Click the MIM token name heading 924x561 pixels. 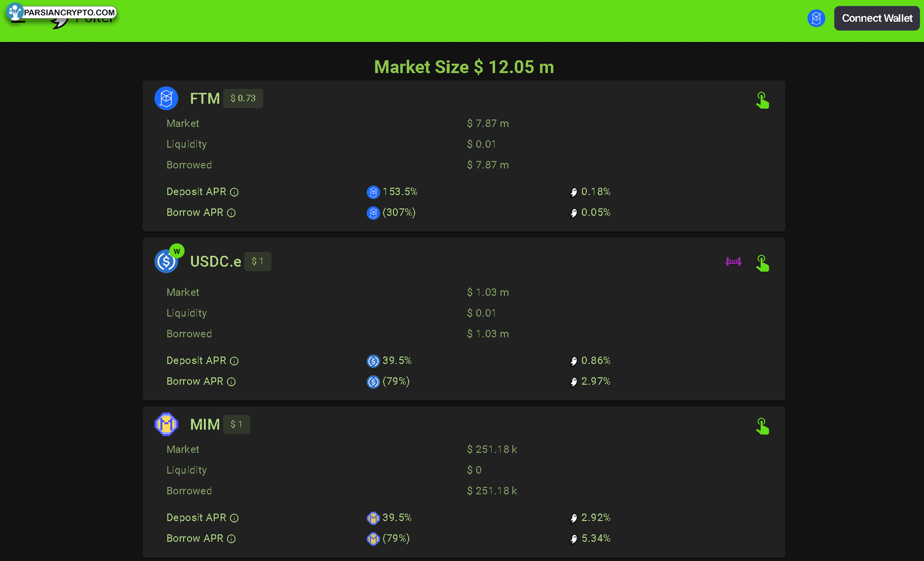point(205,424)
